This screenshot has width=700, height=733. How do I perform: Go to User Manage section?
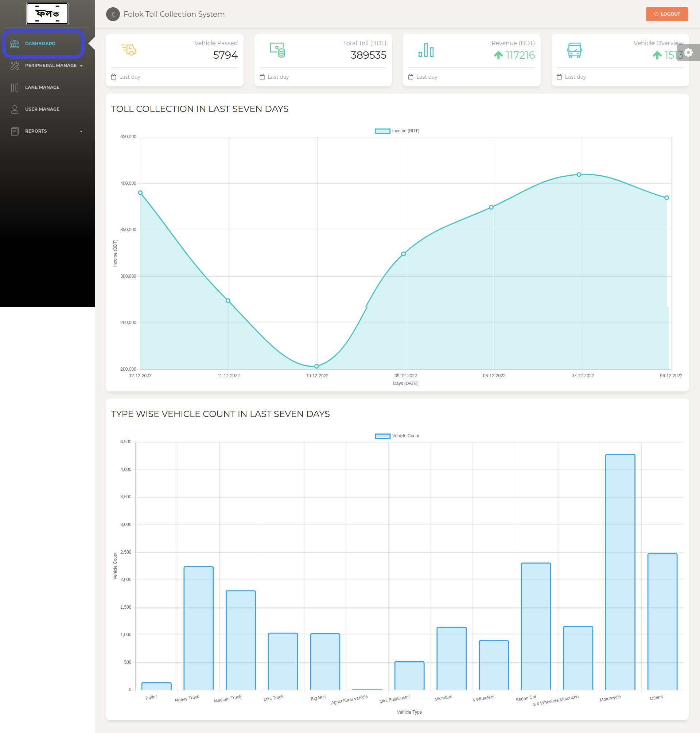(x=42, y=109)
